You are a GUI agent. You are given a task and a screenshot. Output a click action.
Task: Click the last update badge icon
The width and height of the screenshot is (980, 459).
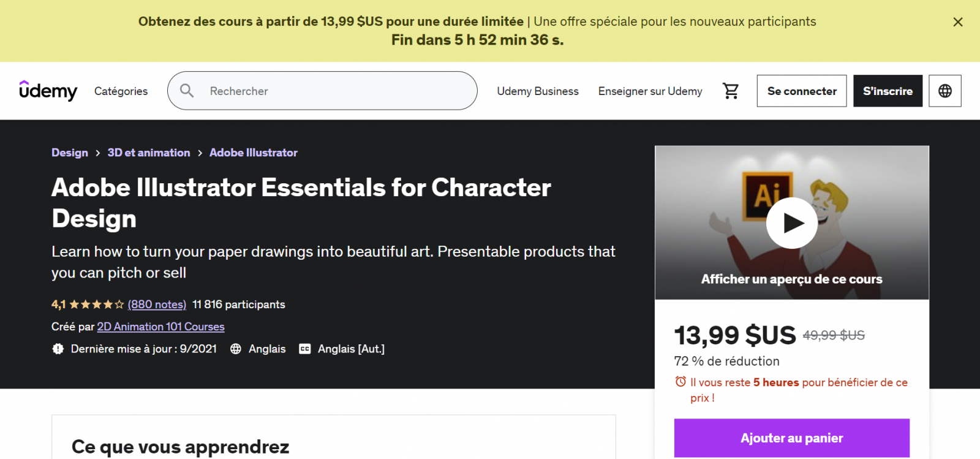[x=58, y=349]
